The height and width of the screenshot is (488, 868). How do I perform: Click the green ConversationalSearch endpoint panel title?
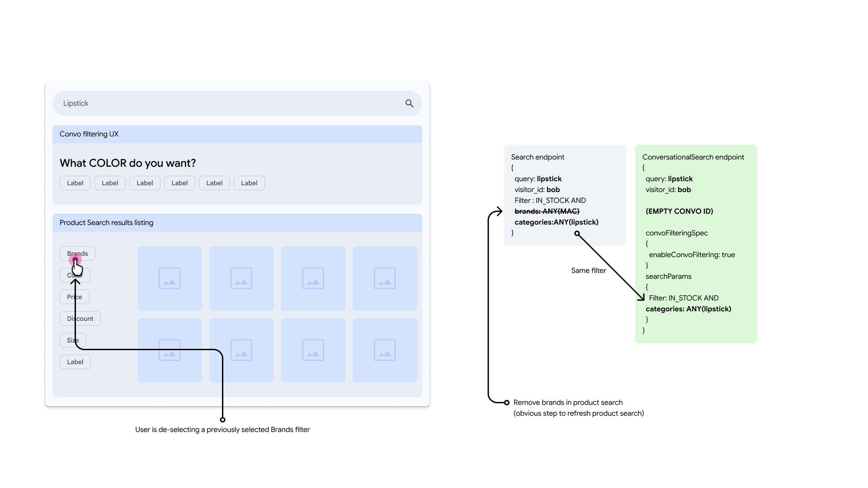coord(693,157)
